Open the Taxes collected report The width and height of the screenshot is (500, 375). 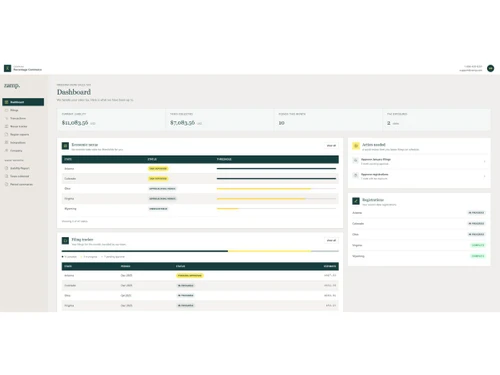pos(19,176)
